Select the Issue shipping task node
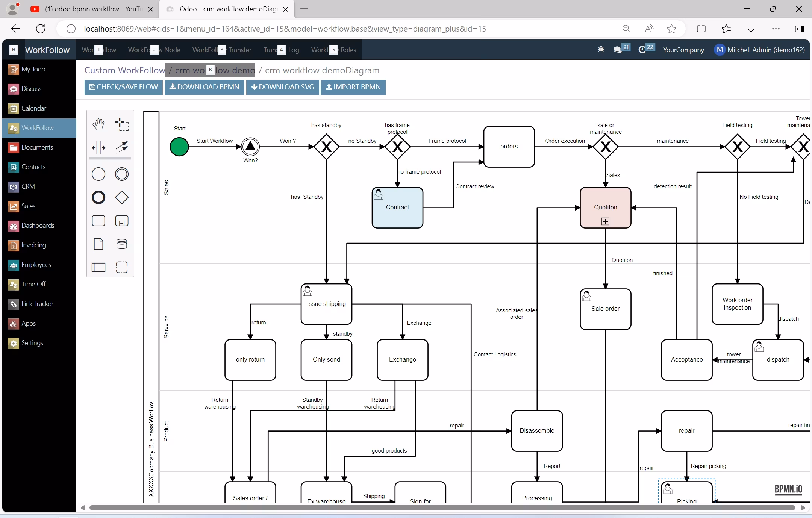The width and height of the screenshot is (812, 518). coord(326,304)
